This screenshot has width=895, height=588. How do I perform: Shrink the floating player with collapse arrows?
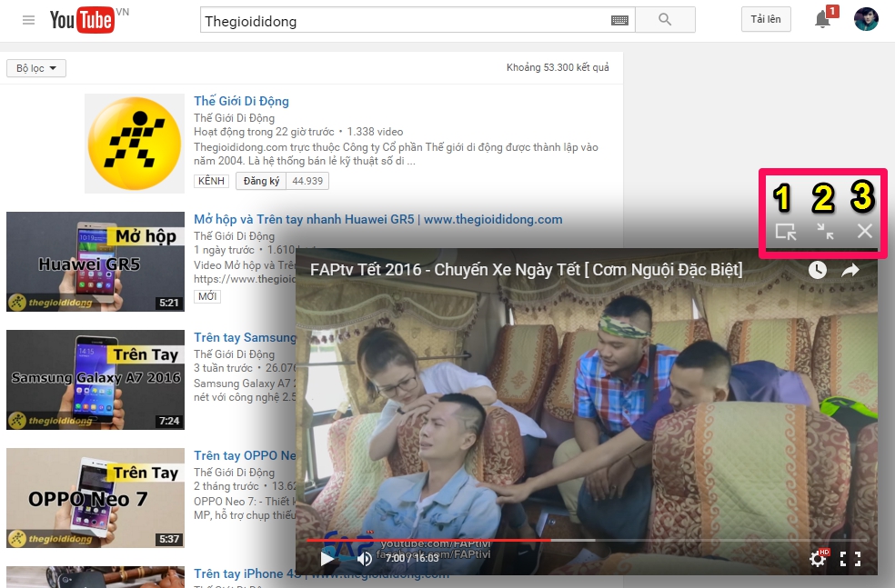825,231
